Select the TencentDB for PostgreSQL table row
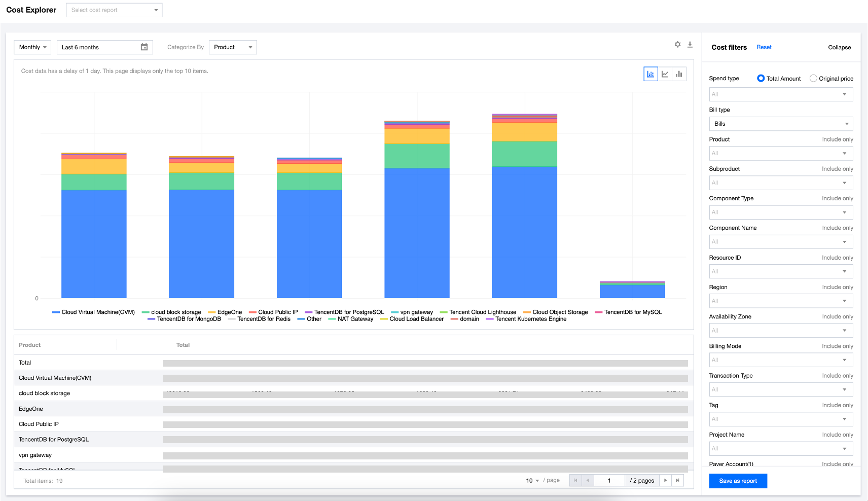Viewport: 868px width, 501px height. 353,440
